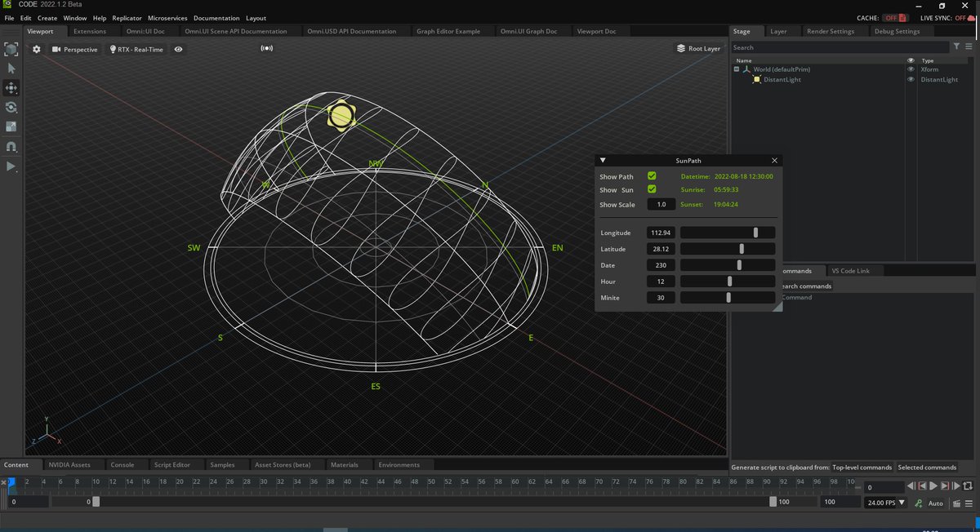Viewport: 980px width, 532px height.
Task: Switch to the Extensions tab
Action: [x=90, y=31]
